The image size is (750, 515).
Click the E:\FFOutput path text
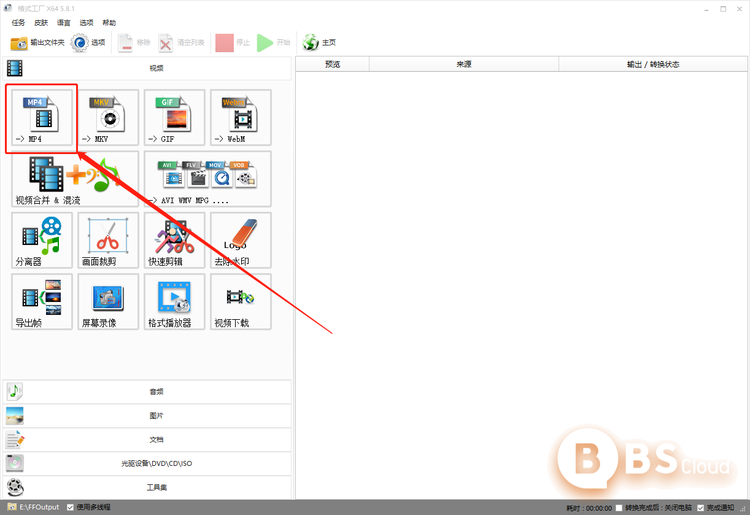[39, 507]
